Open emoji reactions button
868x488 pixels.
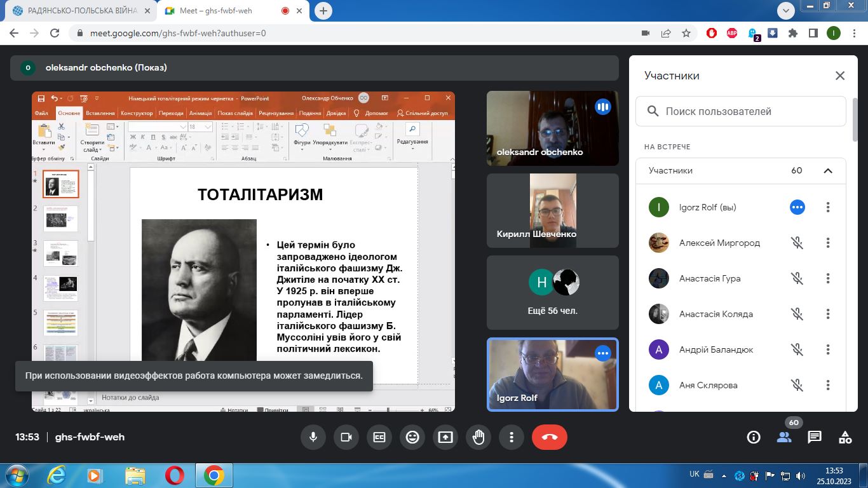point(412,437)
